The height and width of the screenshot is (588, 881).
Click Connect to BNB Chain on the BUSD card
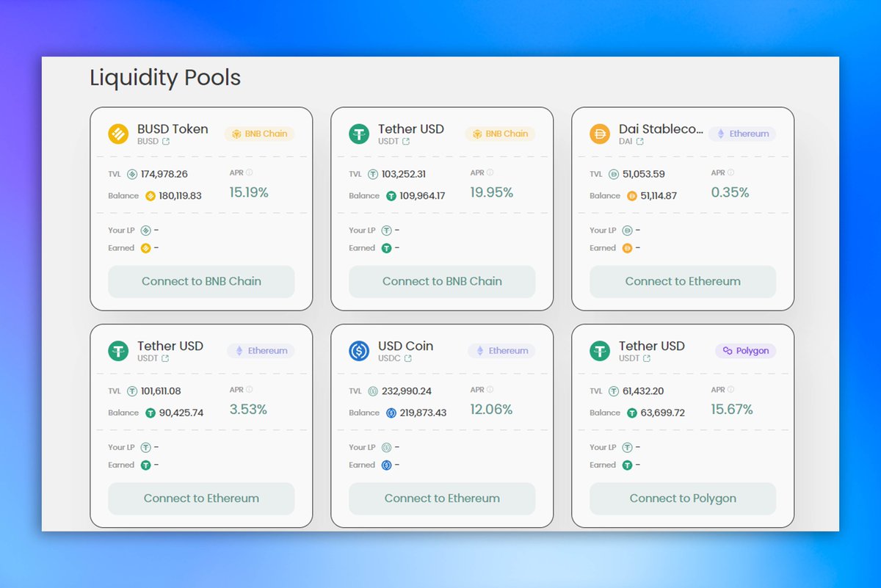[201, 282]
